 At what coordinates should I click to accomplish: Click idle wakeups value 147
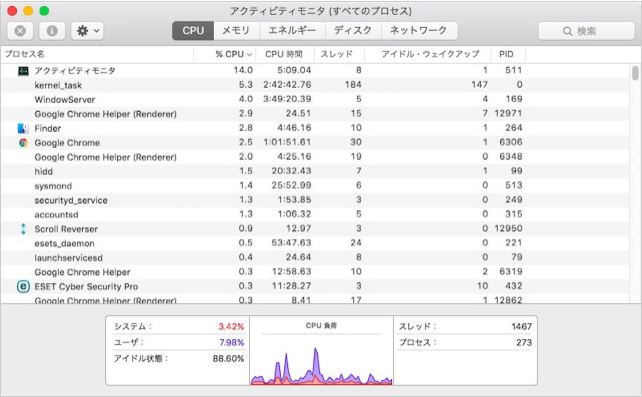(479, 85)
